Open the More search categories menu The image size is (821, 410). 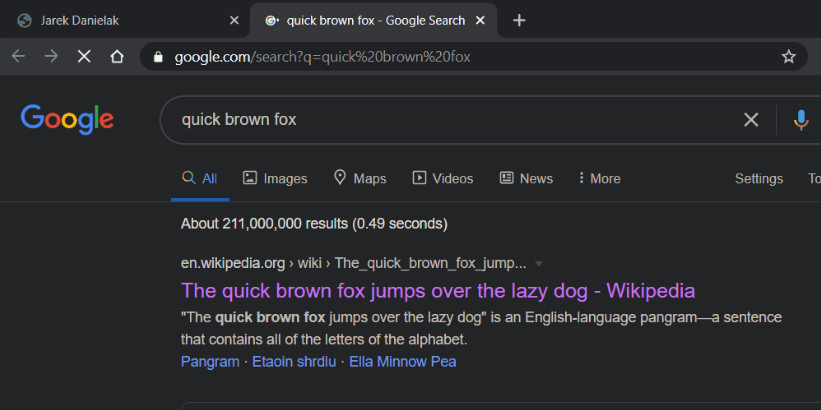coord(600,179)
